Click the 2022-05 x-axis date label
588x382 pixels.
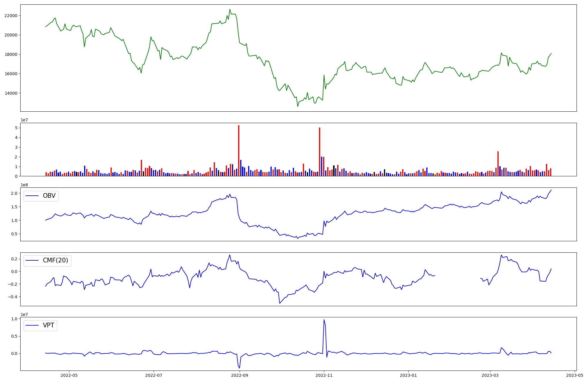[69, 375]
